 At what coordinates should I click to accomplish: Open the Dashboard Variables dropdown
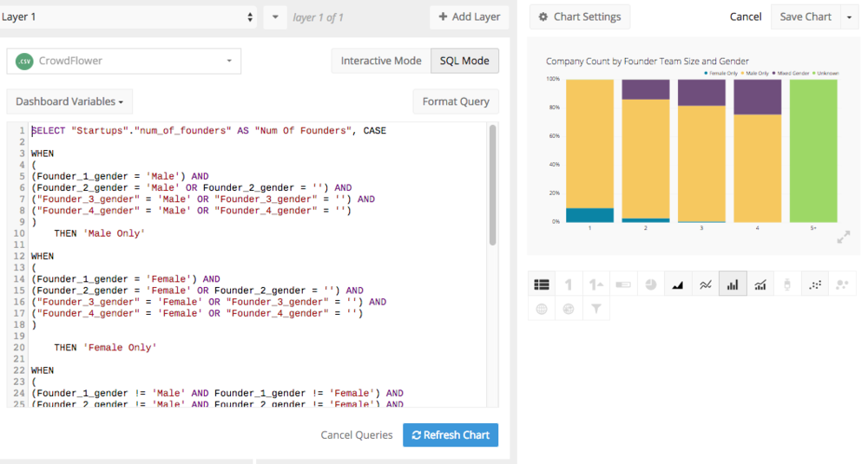[x=69, y=101]
